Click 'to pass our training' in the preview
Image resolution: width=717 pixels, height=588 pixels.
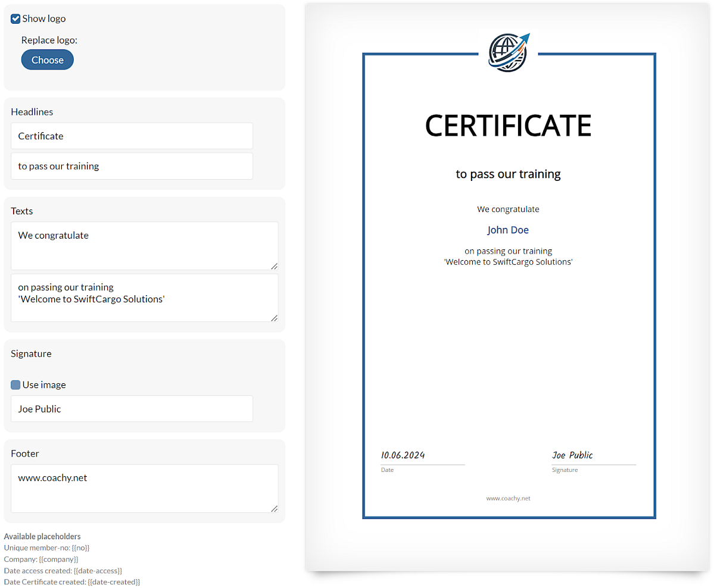(509, 174)
